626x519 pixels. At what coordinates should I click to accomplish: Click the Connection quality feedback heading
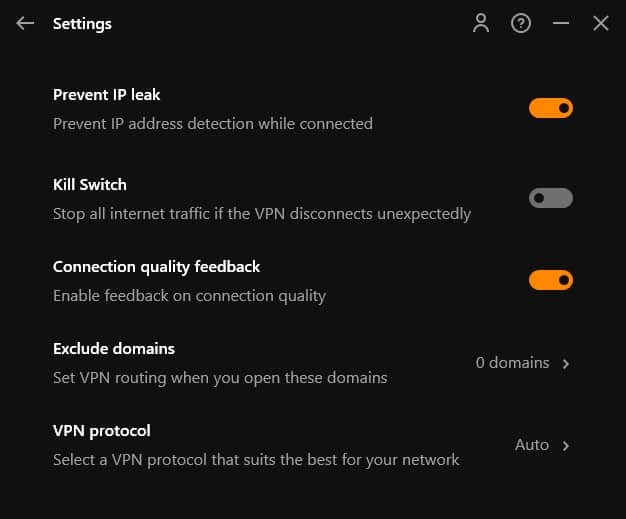[156, 267]
